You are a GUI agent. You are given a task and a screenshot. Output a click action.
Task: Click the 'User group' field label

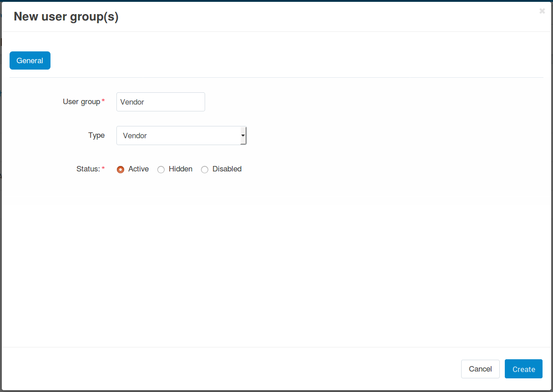coord(81,102)
